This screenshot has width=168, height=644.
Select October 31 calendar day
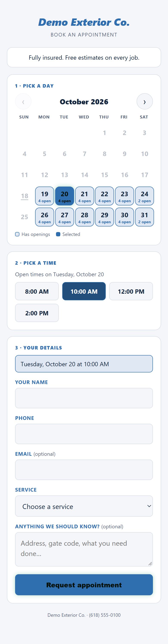[145, 217]
